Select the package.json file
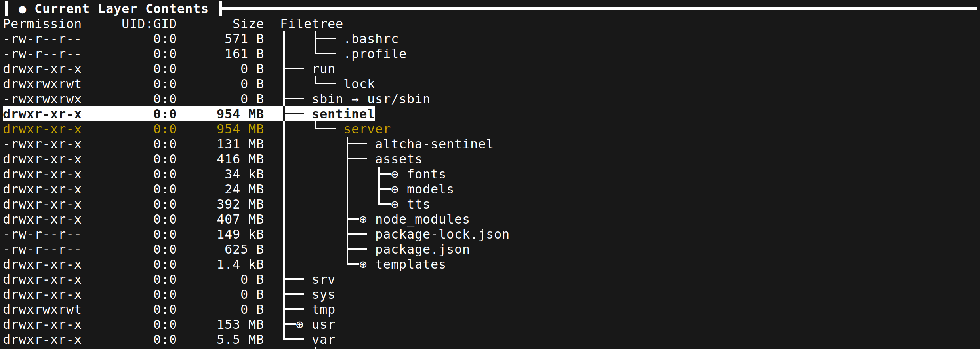 (x=422, y=250)
